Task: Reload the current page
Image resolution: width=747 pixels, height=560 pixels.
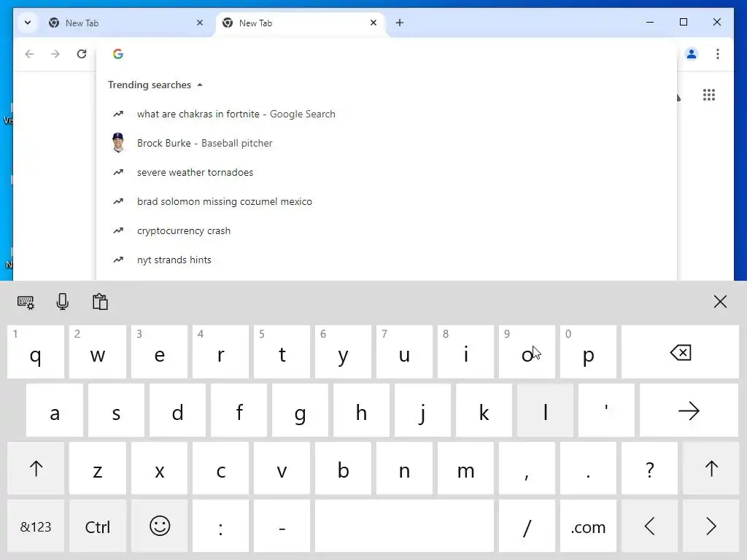Action: coord(82,54)
